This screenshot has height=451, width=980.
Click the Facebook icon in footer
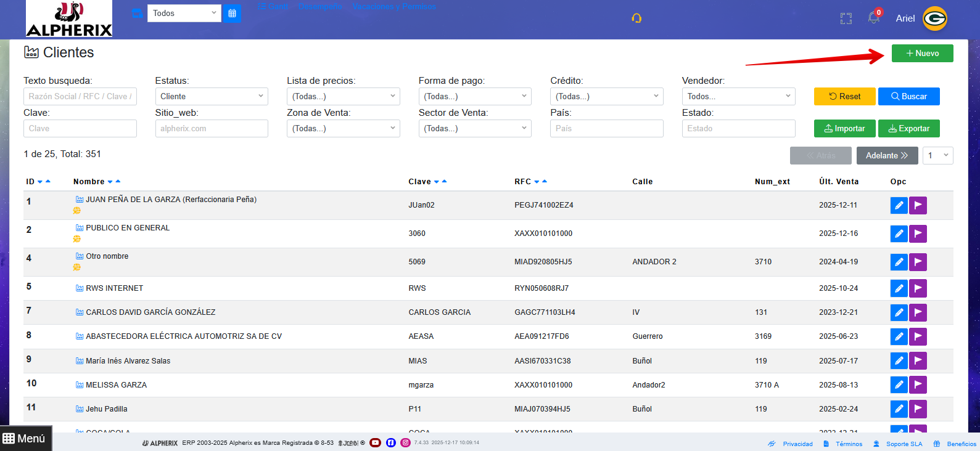coord(390,442)
